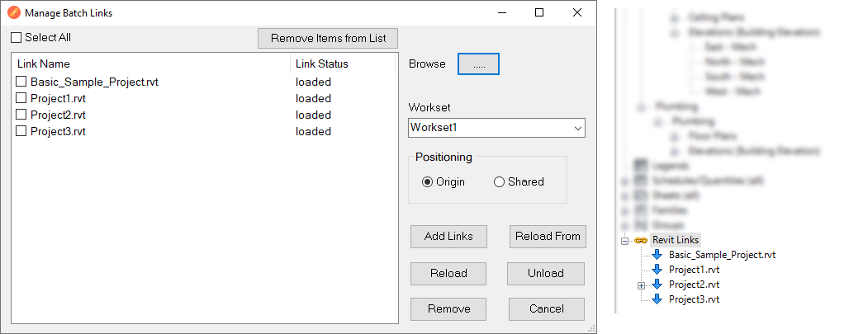This screenshot has width=868, height=334.
Task: Click Remove Items from List button
Action: [x=328, y=39]
